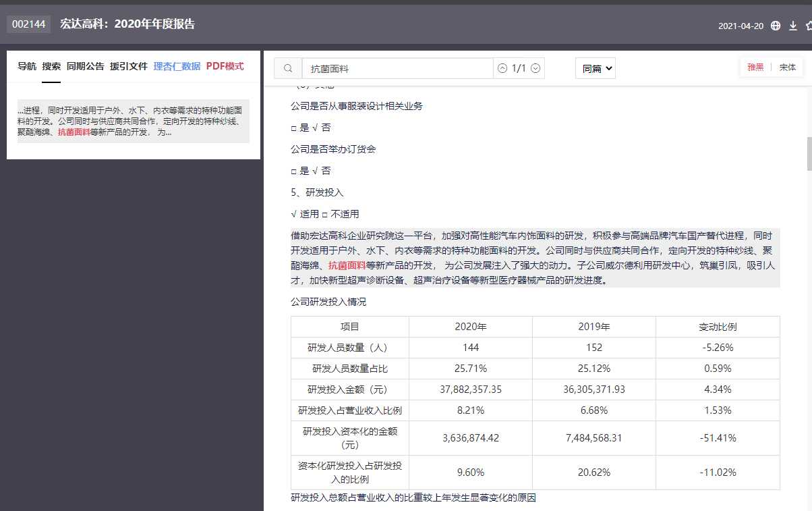Select the 搜索 tab

pos(51,66)
